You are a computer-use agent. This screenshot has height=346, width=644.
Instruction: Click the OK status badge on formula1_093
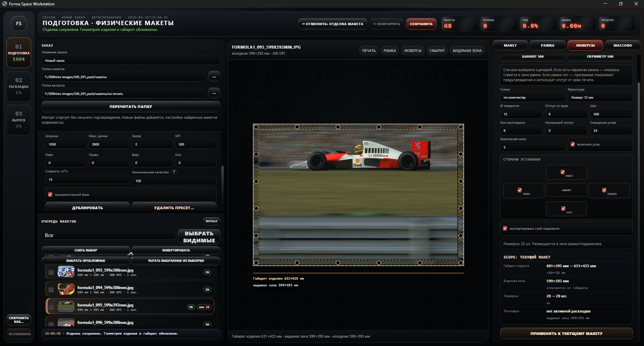point(207,272)
